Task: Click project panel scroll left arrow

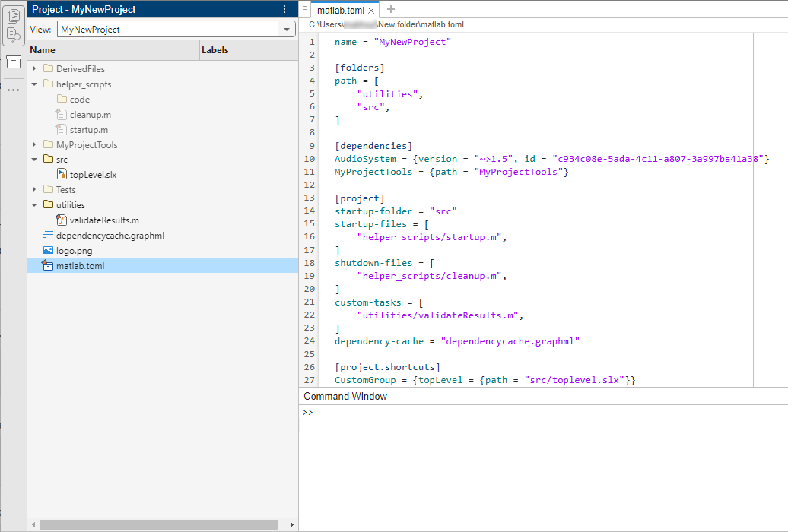Action: [33, 524]
